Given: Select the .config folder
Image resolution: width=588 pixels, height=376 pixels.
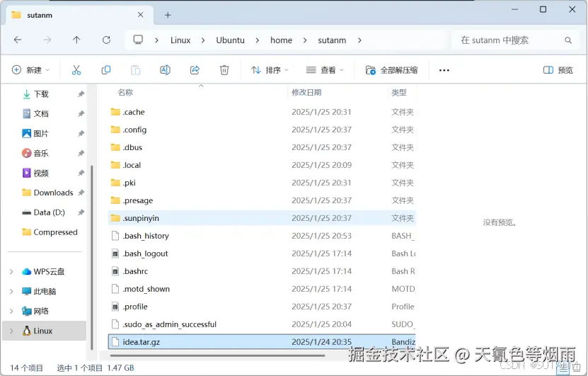Looking at the screenshot, I should coord(262,130).
